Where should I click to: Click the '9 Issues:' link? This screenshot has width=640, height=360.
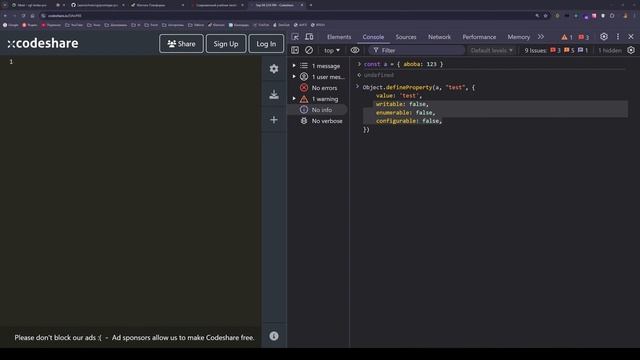535,50
